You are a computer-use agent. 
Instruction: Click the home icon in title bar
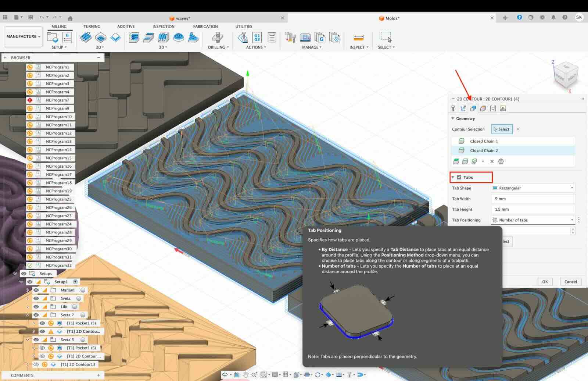pos(70,18)
